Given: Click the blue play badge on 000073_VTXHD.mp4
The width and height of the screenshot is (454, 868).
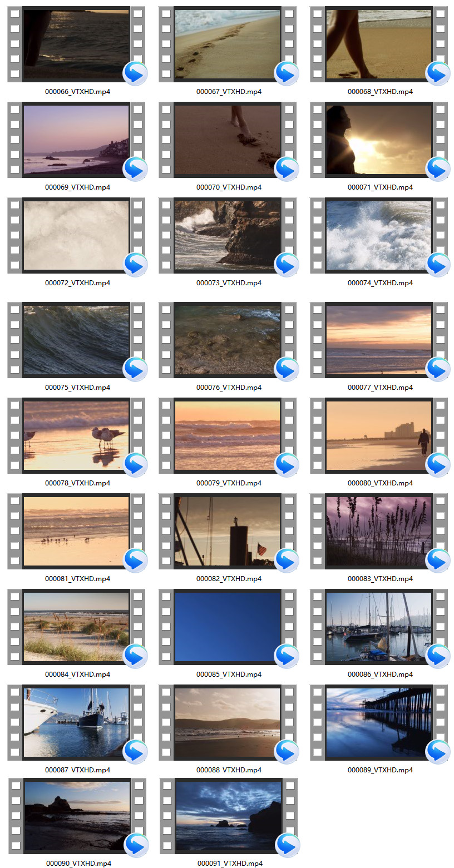Looking at the screenshot, I should point(287,265).
